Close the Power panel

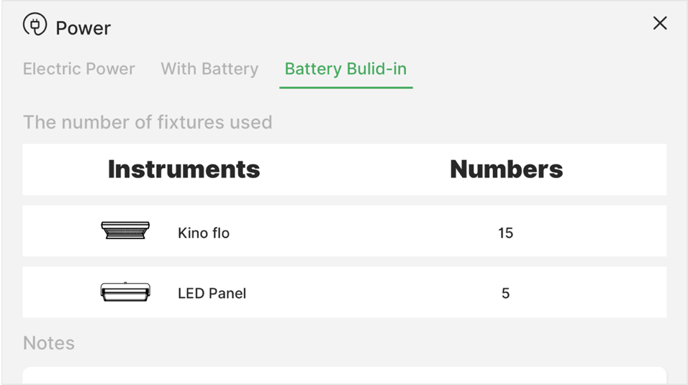click(659, 23)
